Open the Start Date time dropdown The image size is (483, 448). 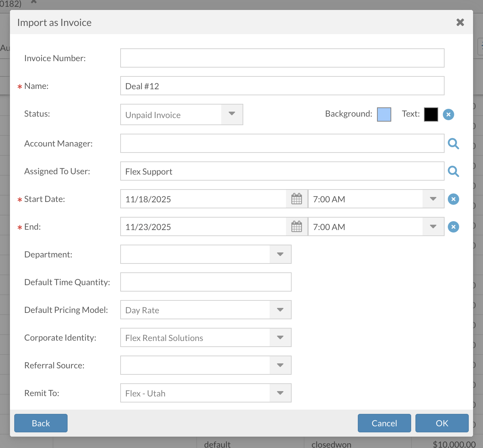pos(433,199)
